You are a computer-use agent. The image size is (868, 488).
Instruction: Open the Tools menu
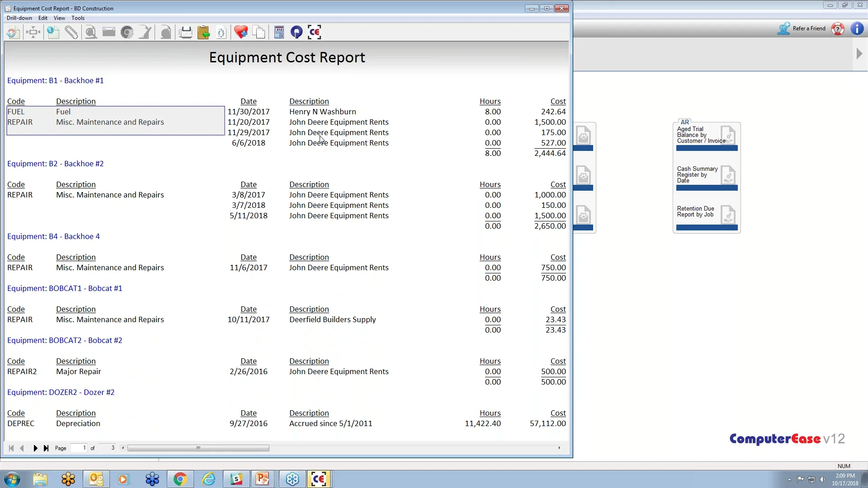[78, 18]
